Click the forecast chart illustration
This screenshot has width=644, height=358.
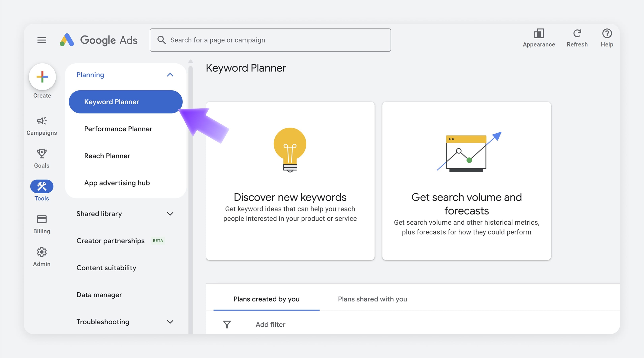click(x=469, y=152)
